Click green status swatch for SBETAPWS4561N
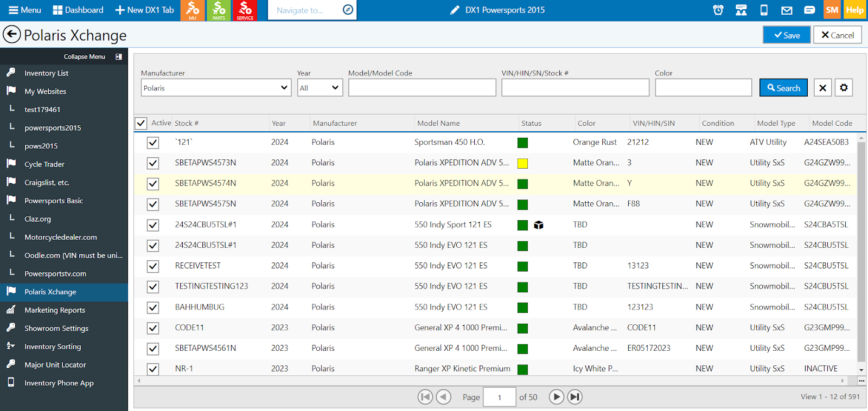The height and width of the screenshot is (411, 868). pyautogui.click(x=522, y=349)
